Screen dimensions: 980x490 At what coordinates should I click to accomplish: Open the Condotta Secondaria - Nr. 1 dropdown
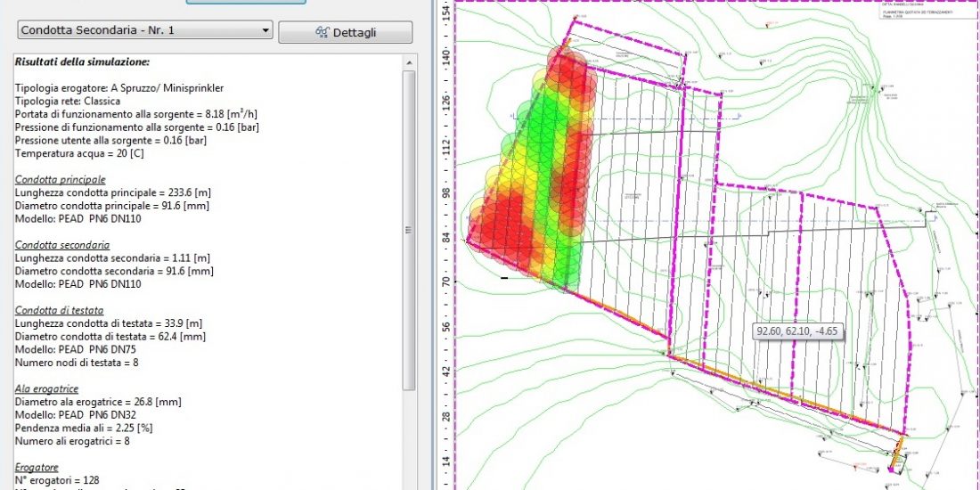click(x=144, y=30)
